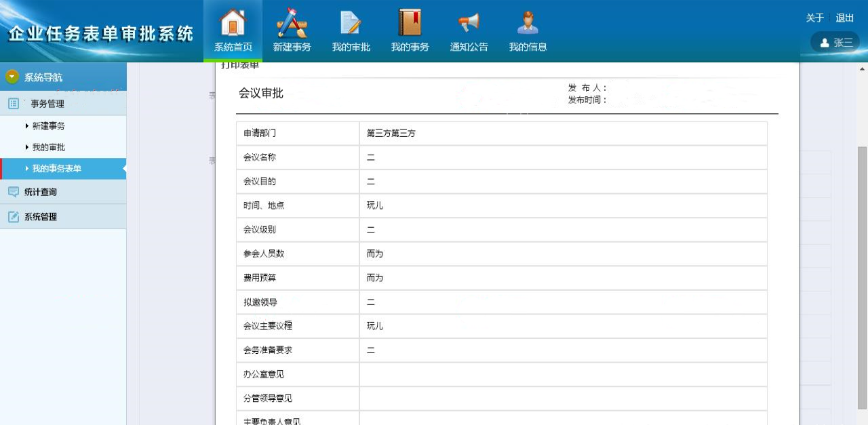Click the 申请部门 row label
Image resolution: width=868 pixels, height=425 pixels.
coord(260,134)
